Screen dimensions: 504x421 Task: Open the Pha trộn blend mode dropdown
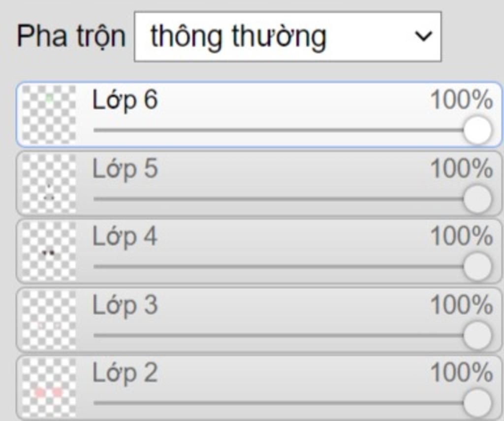pyautogui.click(x=287, y=37)
